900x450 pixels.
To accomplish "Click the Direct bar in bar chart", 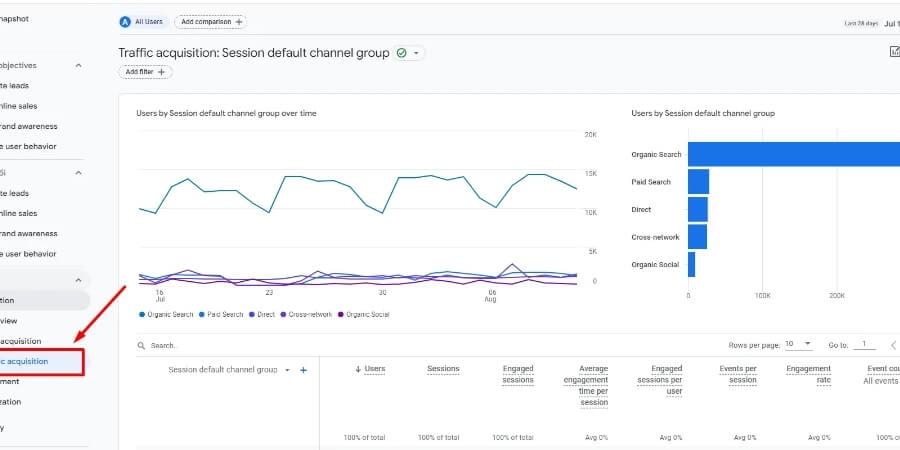I will point(698,210).
